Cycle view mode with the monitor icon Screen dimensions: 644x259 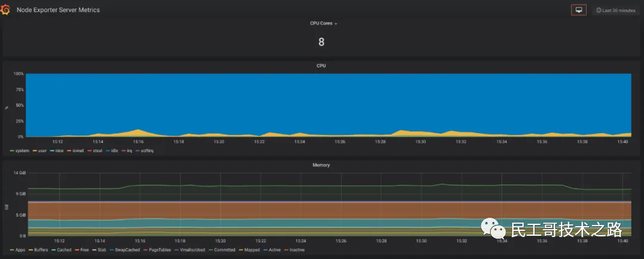click(x=578, y=10)
